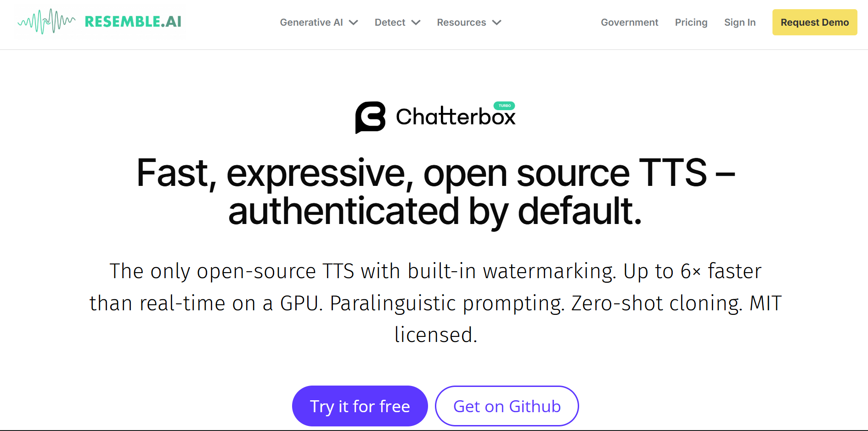This screenshot has height=431, width=868.
Task: Open the Pricing page
Action: coord(691,22)
